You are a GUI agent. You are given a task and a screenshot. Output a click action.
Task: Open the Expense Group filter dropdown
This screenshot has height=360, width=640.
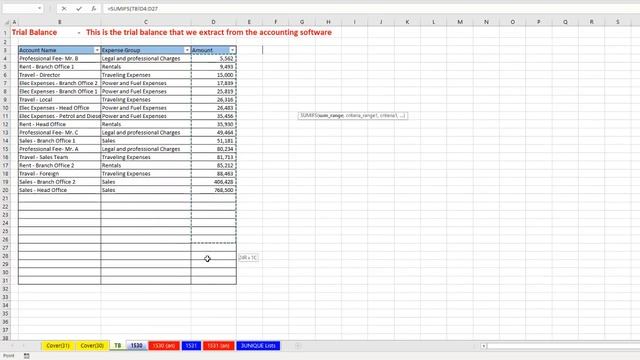tap(187, 50)
